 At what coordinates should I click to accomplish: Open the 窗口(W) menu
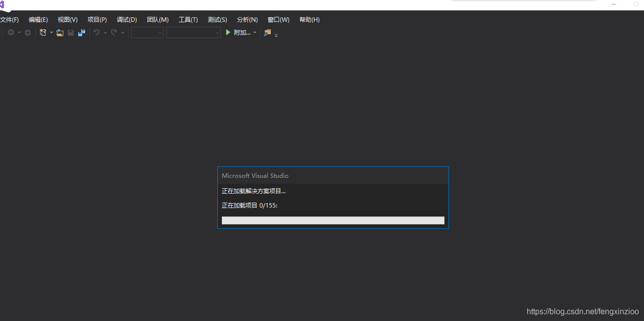(x=279, y=20)
